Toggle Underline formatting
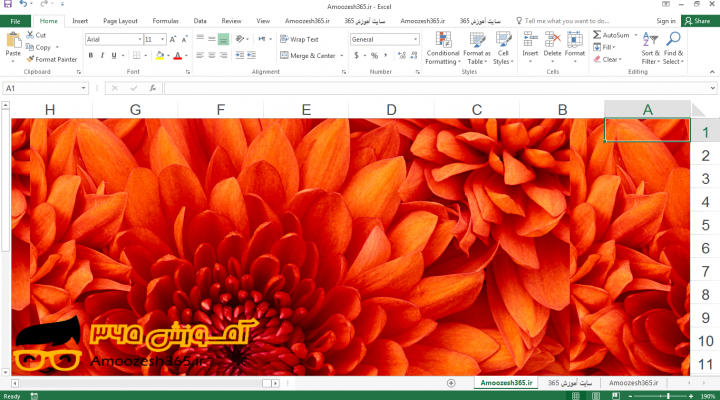Viewport: 720px width, 400px height. (x=114, y=56)
